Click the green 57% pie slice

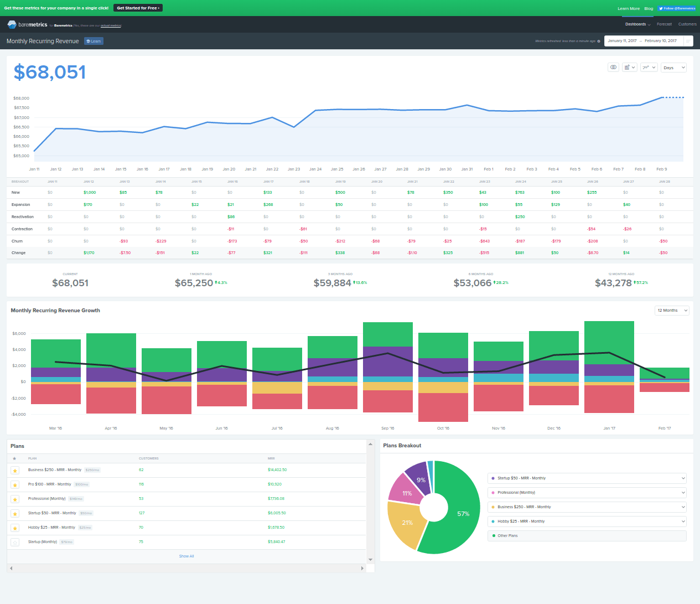coord(462,515)
